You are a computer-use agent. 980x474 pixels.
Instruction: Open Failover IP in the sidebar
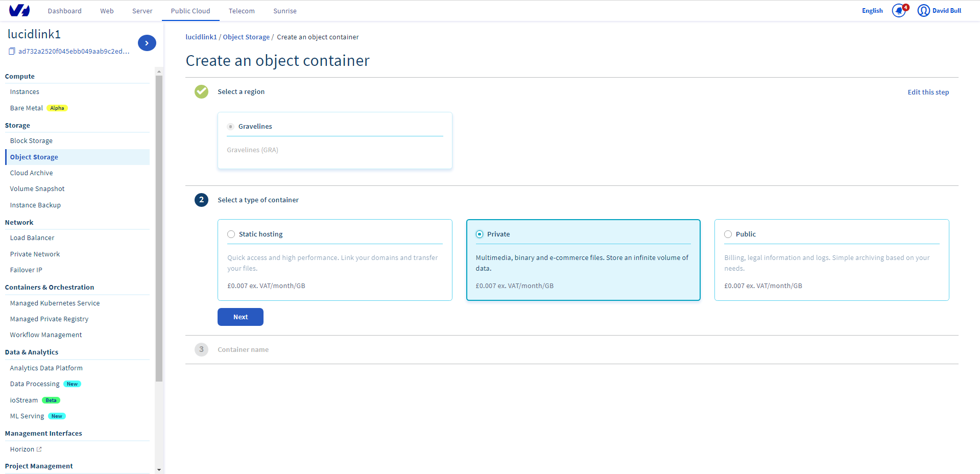26,270
